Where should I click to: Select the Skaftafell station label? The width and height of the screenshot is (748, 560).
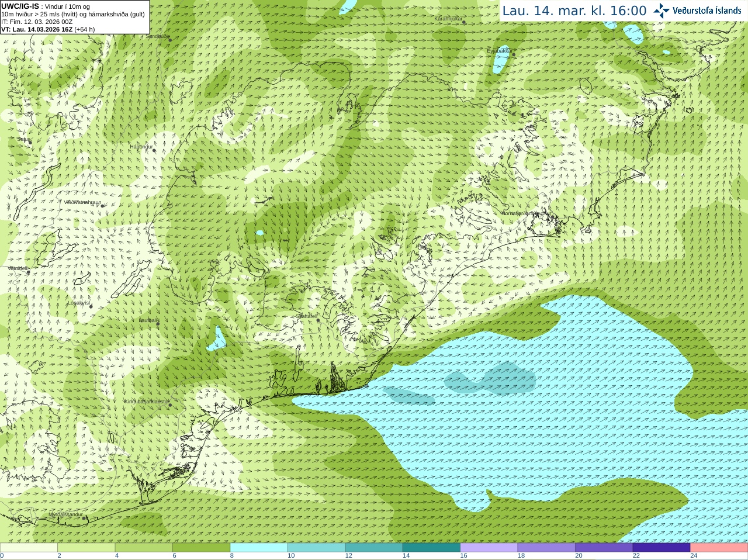[306, 316]
